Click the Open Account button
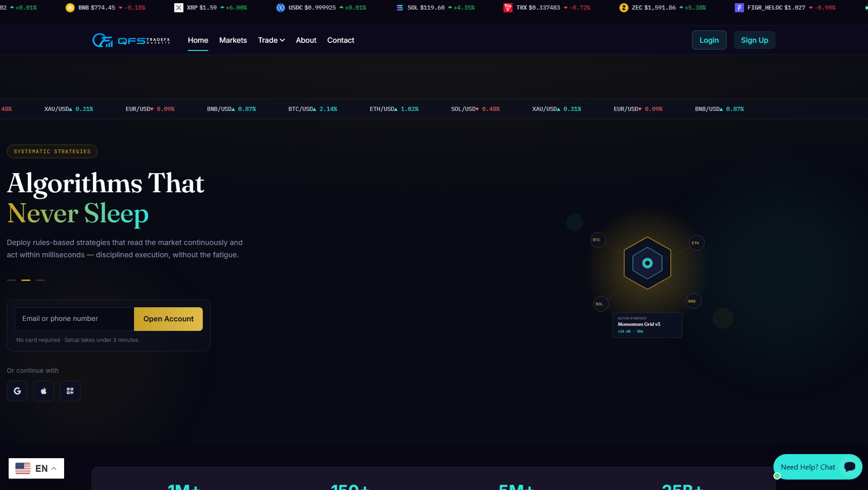Image resolution: width=868 pixels, height=490 pixels. (168, 319)
